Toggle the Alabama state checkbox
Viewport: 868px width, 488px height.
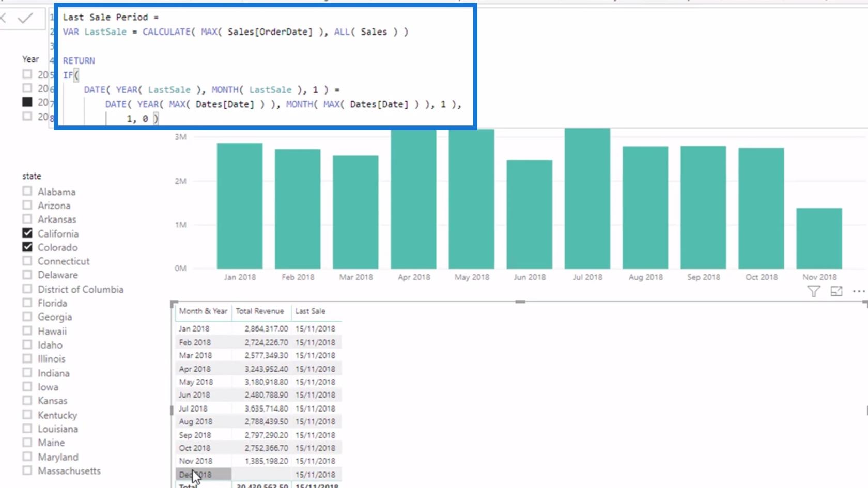click(x=27, y=191)
